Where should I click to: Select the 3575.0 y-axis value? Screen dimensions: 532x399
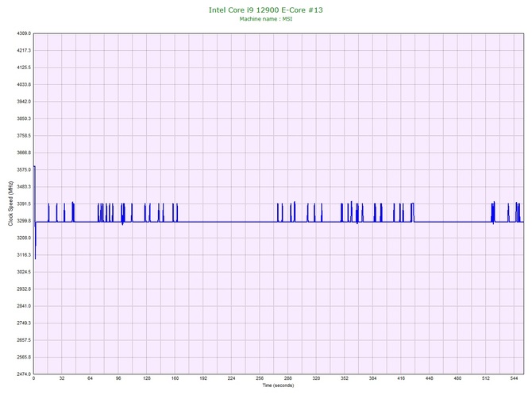click(24, 169)
